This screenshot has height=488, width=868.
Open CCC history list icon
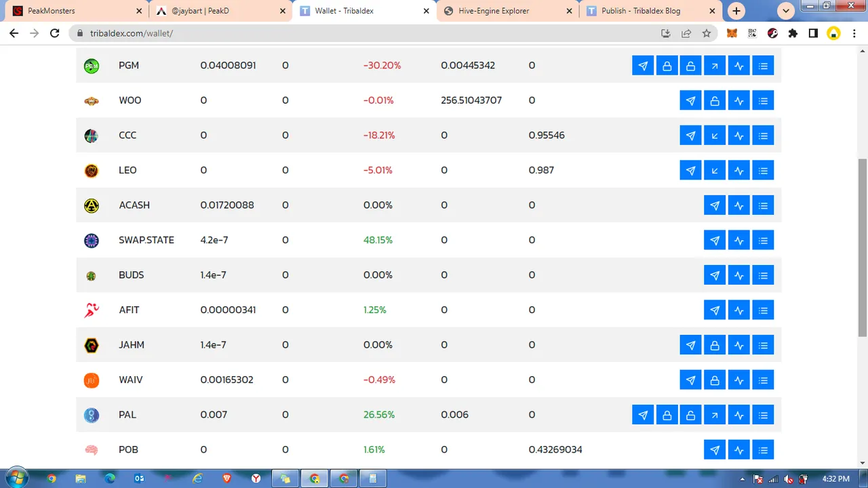pyautogui.click(x=763, y=136)
